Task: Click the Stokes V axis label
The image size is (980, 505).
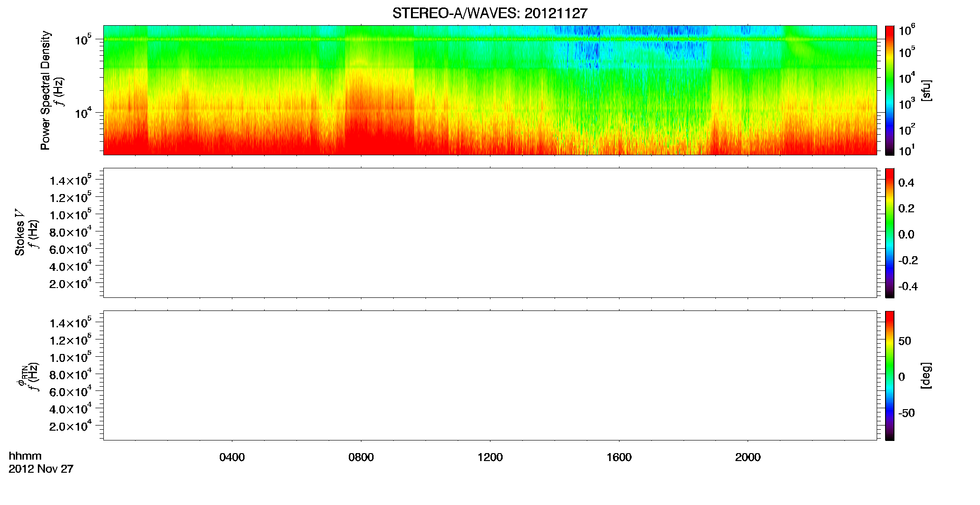Action: (20, 232)
